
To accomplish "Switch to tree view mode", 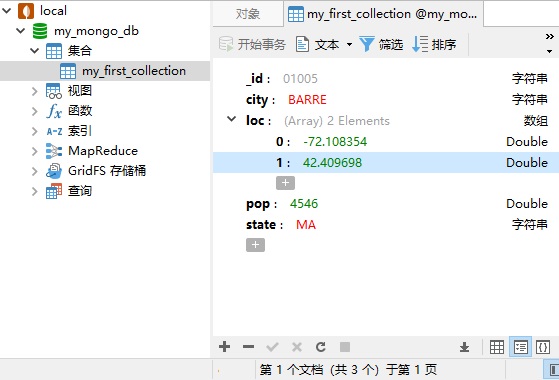I will [520, 347].
